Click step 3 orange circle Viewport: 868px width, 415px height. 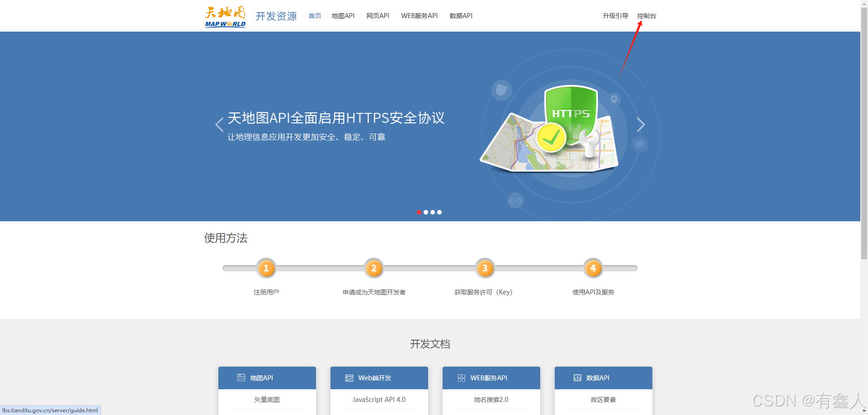pyautogui.click(x=485, y=268)
